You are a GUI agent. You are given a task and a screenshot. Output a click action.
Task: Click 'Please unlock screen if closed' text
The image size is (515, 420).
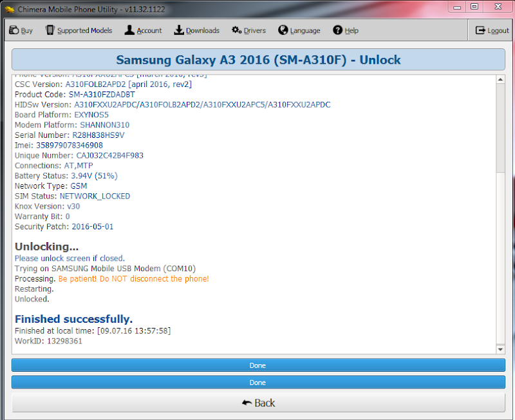click(x=70, y=258)
